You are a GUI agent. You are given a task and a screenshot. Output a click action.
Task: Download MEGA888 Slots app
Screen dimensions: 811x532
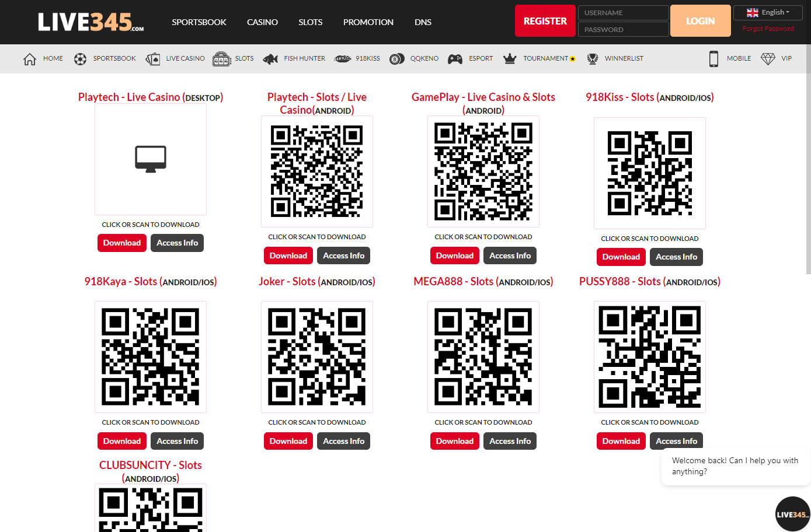[455, 441]
